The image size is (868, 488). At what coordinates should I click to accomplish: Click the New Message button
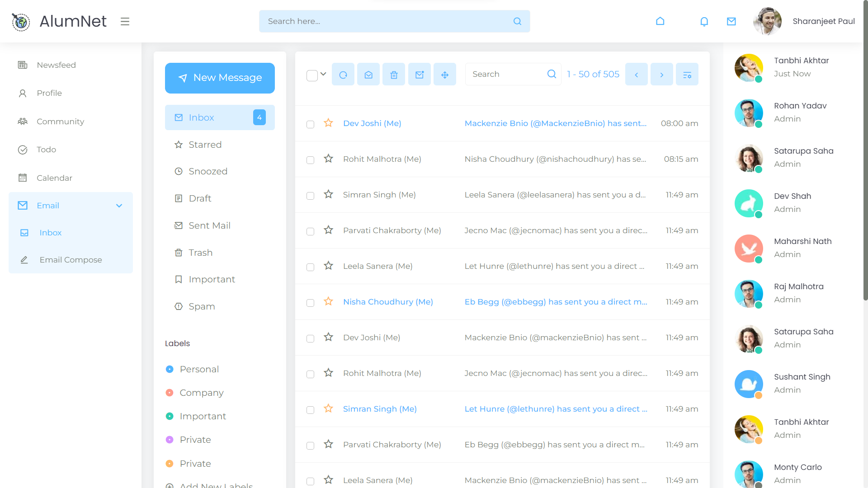[x=220, y=78]
